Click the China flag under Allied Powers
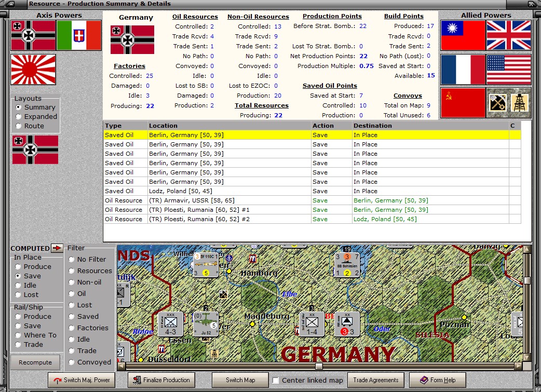Viewport: 541px width, 392px height. pos(463,35)
